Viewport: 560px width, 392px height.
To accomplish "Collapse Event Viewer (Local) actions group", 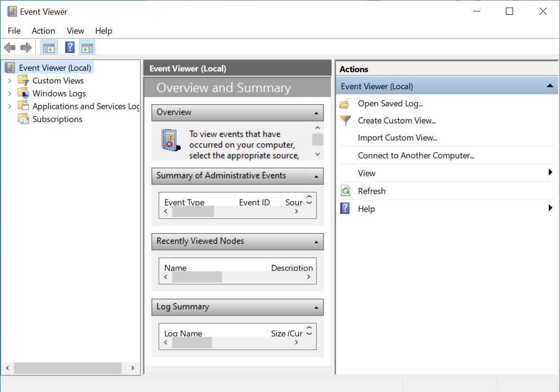I will point(550,86).
